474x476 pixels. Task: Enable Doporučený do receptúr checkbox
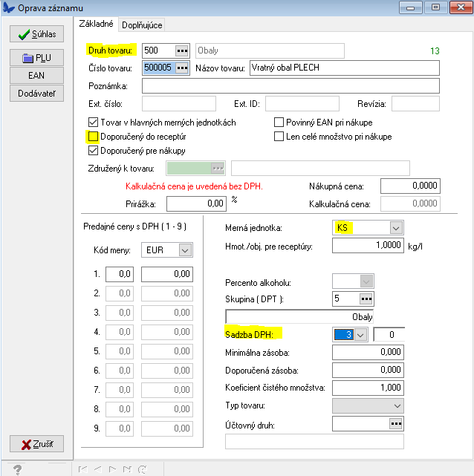93,137
